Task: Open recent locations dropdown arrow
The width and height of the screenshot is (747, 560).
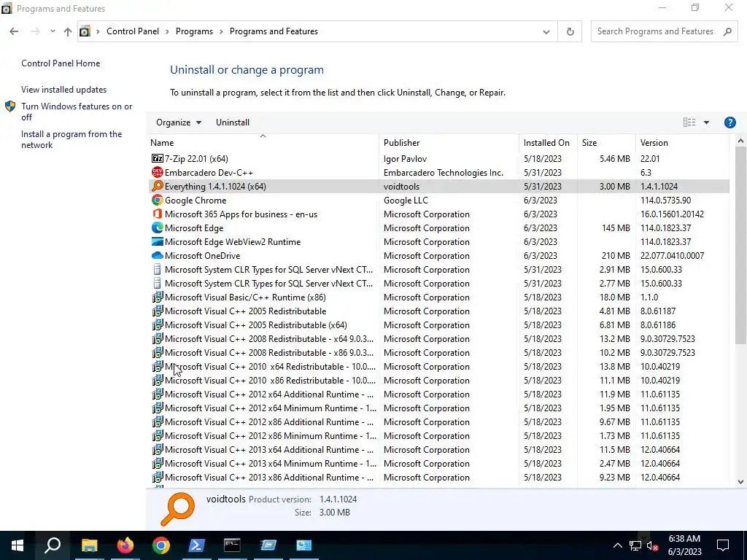Action: tap(53, 31)
